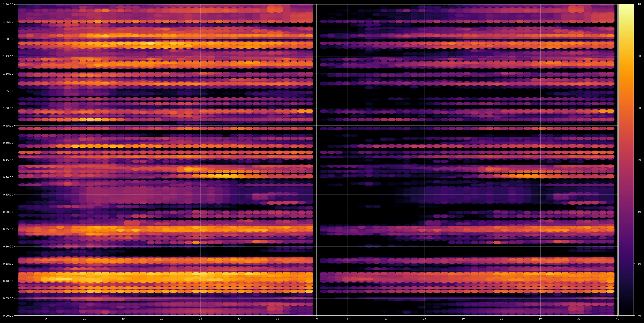Choose the 0:50:00 y-axis tick label
This screenshot has width=644, height=323.
[x=8, y=143]
